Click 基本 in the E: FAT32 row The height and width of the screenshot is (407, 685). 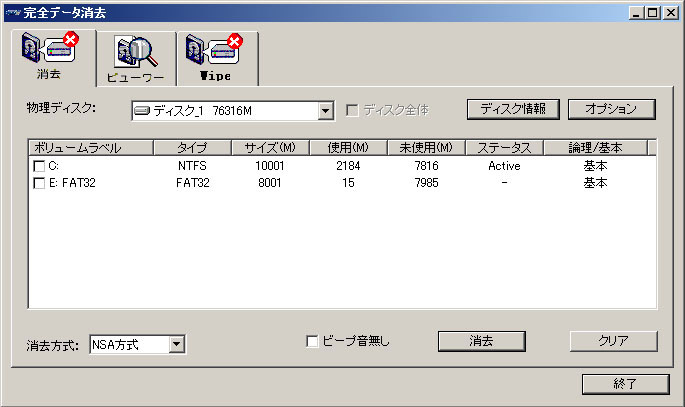pyautogui.click(x=595, y=183)
